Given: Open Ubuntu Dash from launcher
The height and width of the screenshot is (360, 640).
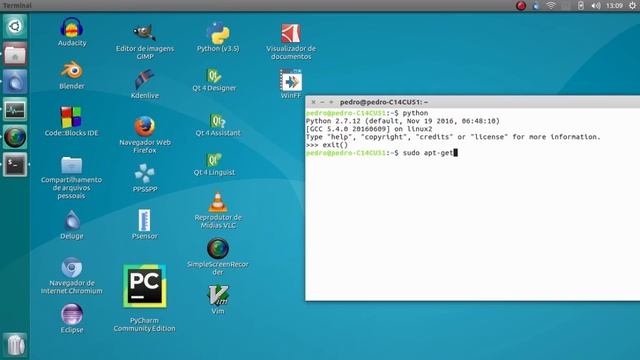Looking at the screenshot, I should (15, 27).
